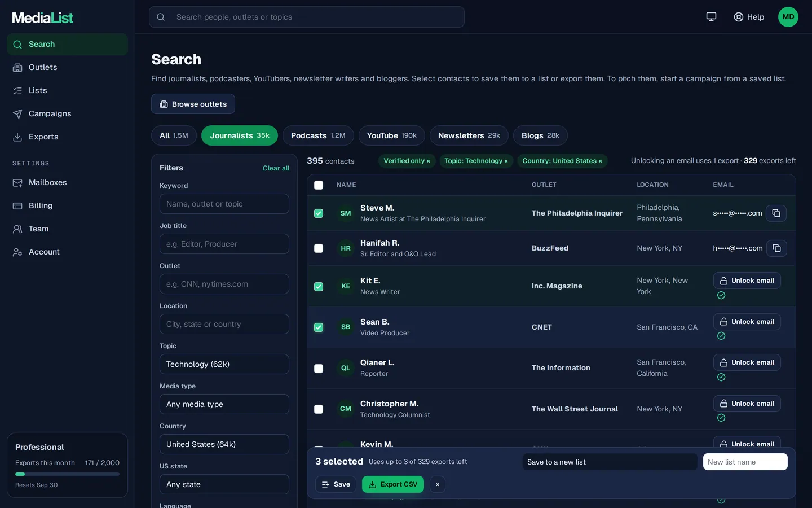Click the SM avatar for Steve M.
This screenshot has height=508, width=812.
[x=346, y=213]
